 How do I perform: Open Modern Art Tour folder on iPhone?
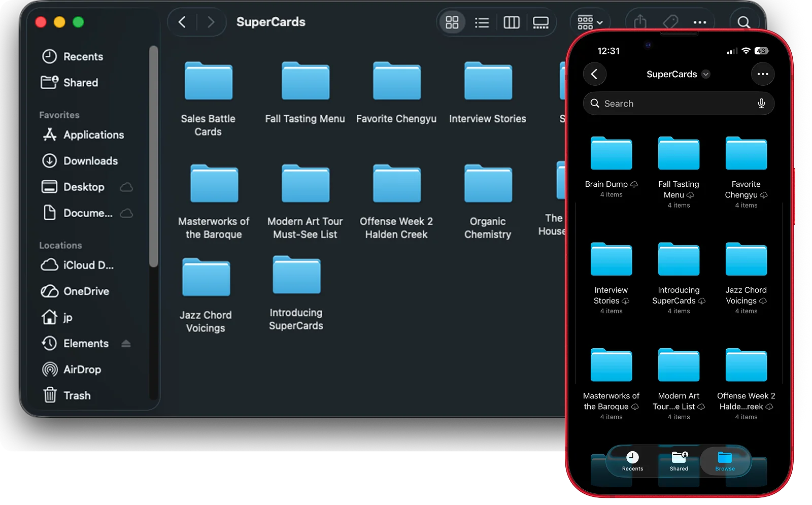click(679, 384)
